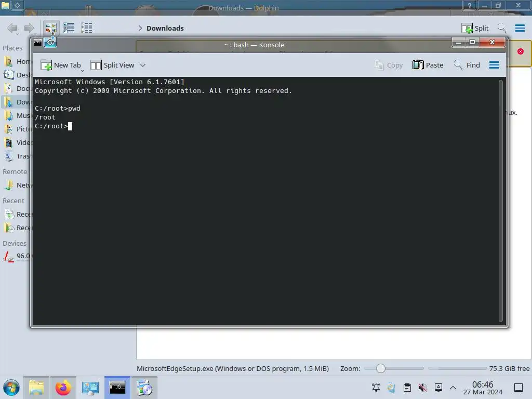Open Videos in the Places panel
Screen dimensions: 532x399
click(x=17, y=142)
